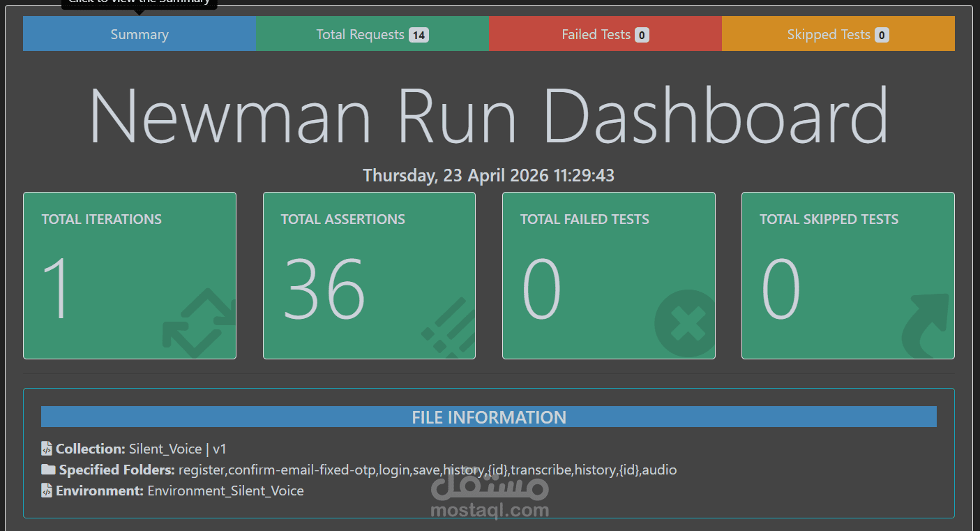Click the assertions checklist icon
The height and width of the screenshot is (531, 980).
[448, 327]
